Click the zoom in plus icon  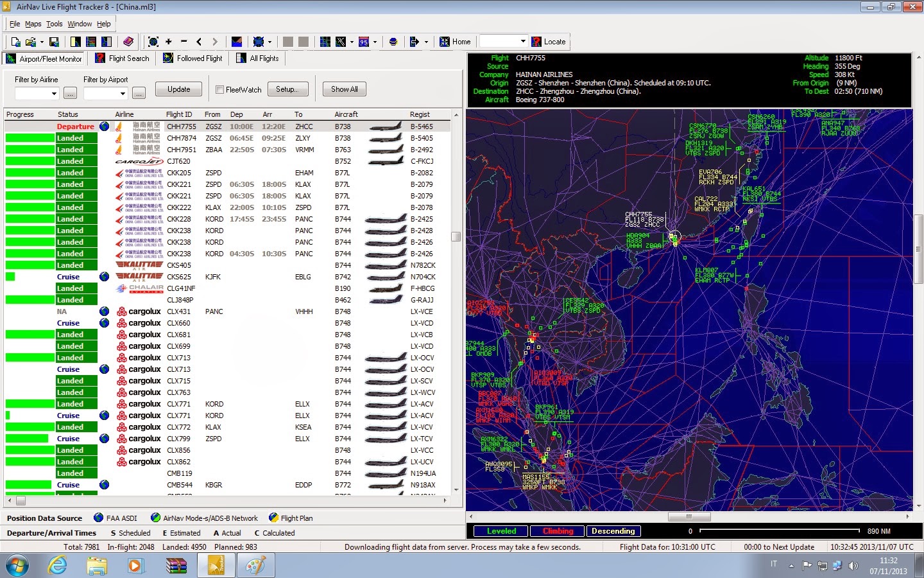169,42
